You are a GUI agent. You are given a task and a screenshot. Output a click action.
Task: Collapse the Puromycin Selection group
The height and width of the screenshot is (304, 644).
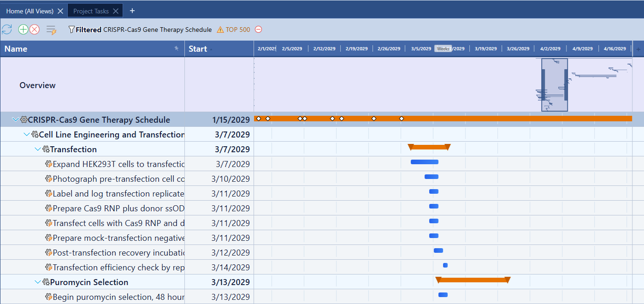tap(38, 282)
